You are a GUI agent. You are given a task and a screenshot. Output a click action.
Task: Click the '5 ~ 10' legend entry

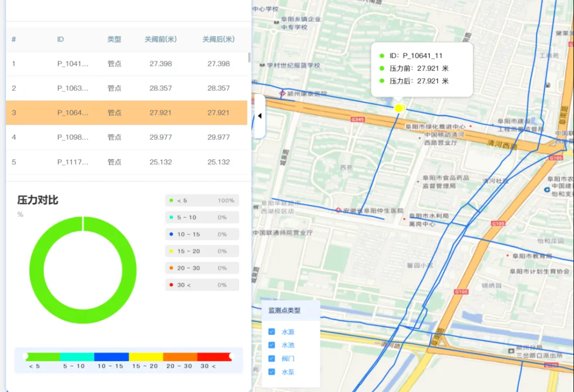[x=202, y=217]
